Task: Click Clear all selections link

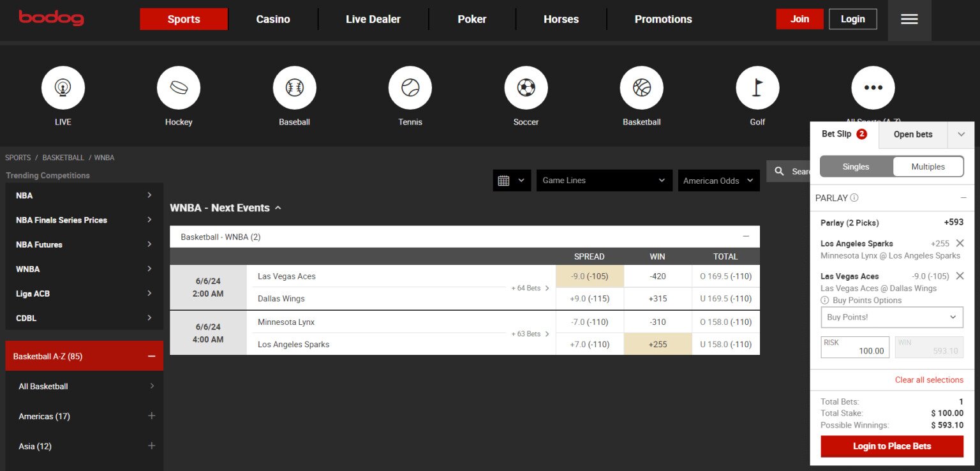Action: [928, 380]
